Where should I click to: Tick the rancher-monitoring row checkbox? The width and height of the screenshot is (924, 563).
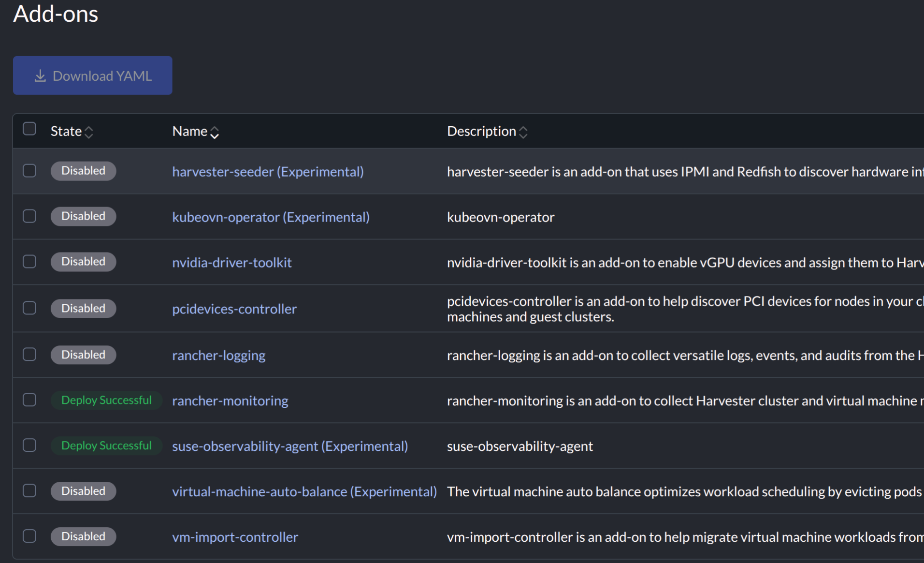click(29, 400)
